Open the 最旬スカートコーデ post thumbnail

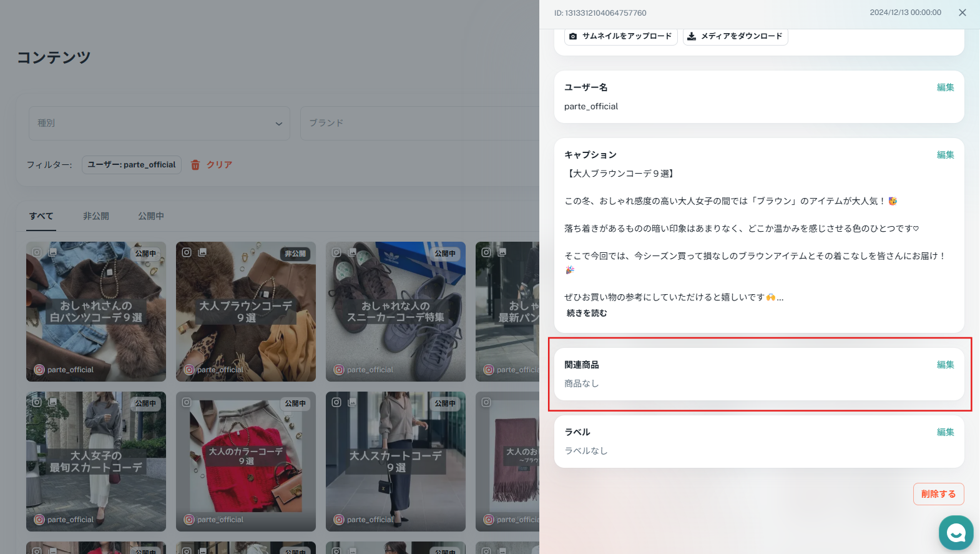tap(96, 462)
